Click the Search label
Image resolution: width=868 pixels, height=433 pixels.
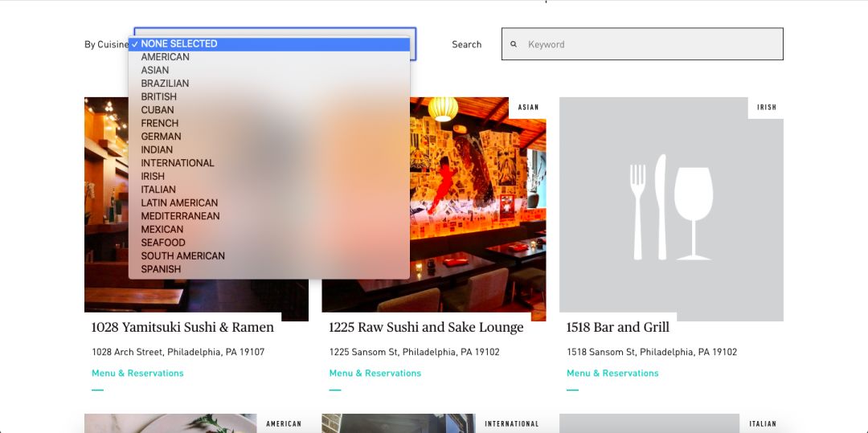[x=467, y=44]
